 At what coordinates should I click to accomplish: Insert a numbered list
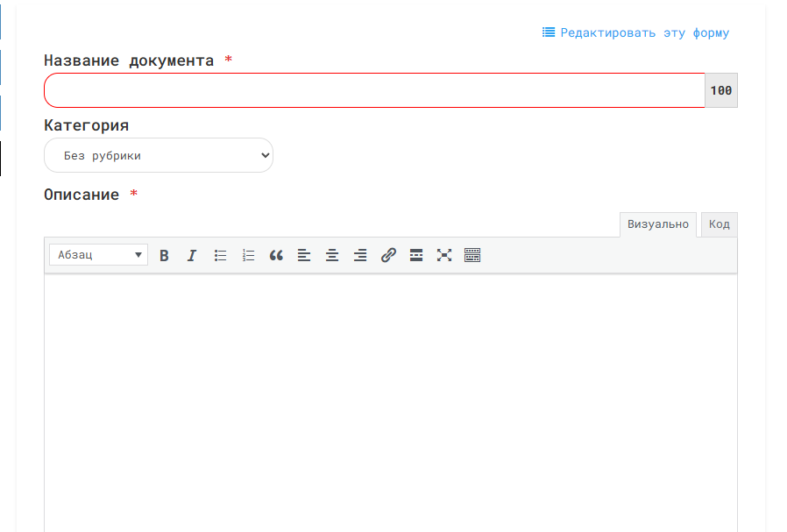pyautogui.click(x=248, y=256)
